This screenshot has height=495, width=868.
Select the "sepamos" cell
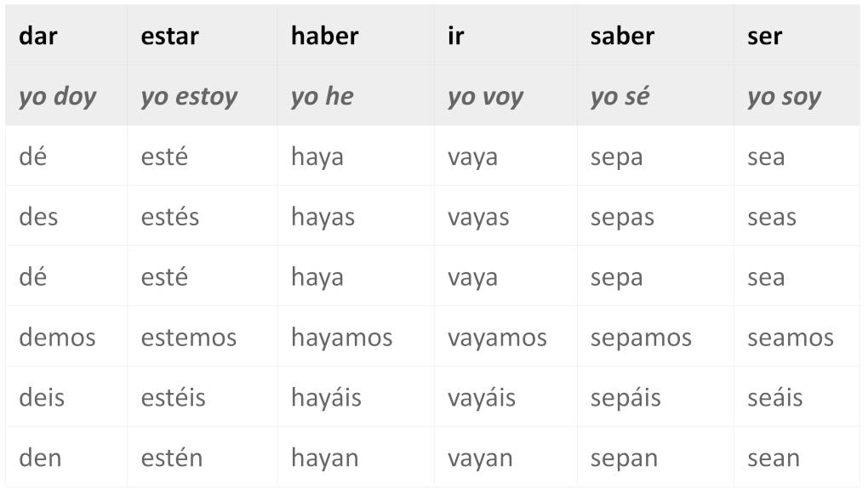641,338
